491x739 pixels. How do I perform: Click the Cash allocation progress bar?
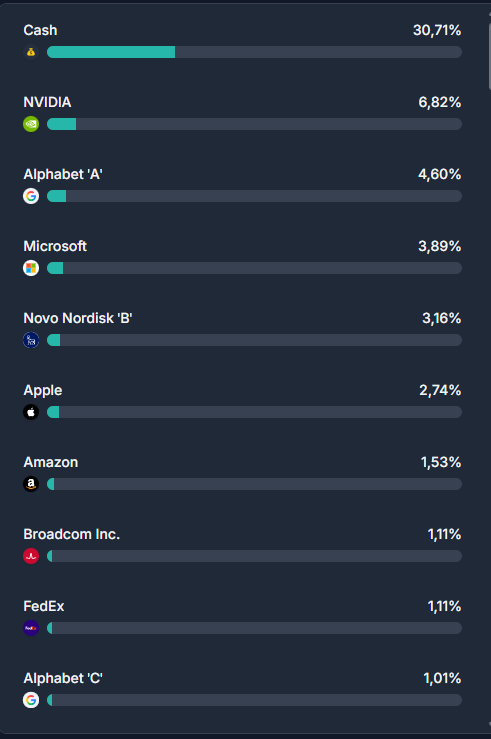254,52
